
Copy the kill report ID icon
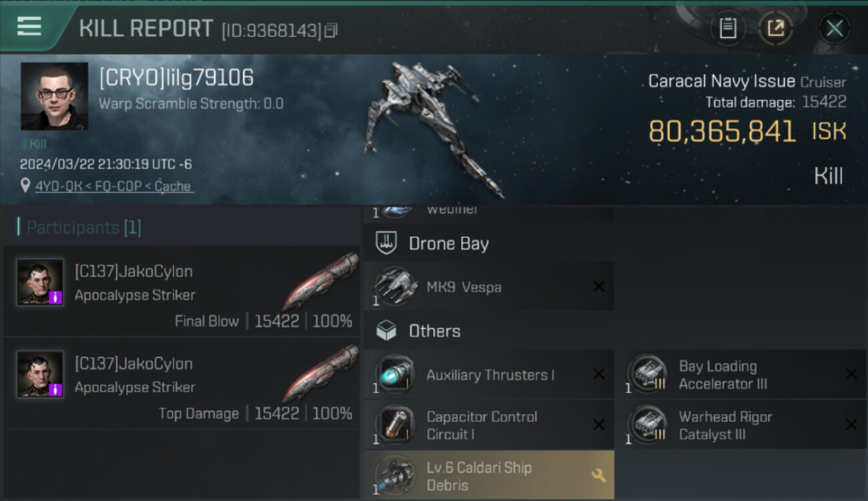[x=331, y=29]
